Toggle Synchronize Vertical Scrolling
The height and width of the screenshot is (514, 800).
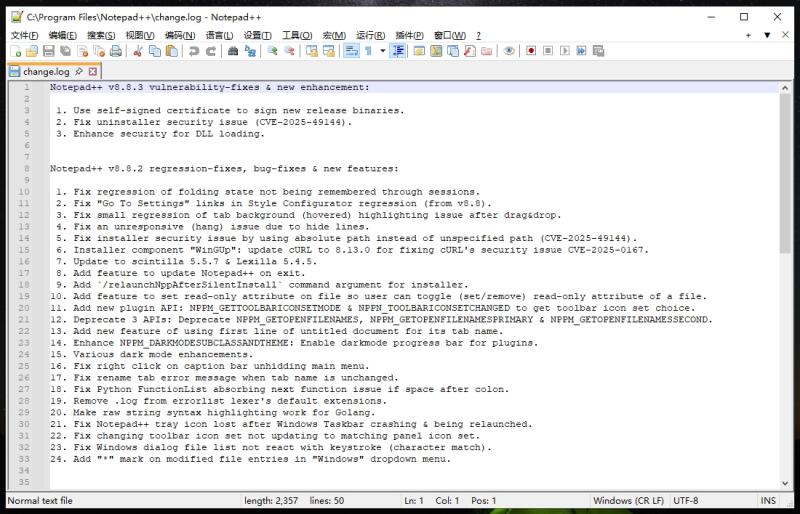pos(312,51)
